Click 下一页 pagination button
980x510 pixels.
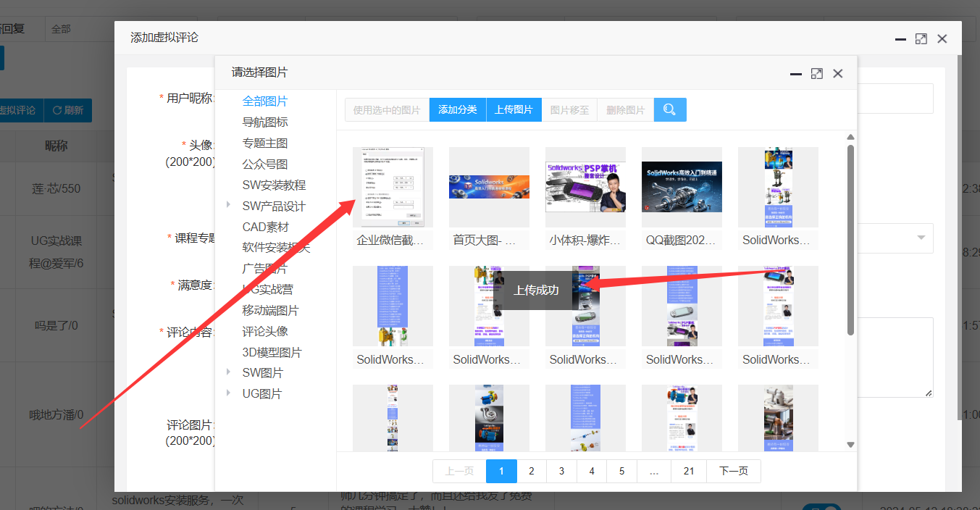point(734,471)
